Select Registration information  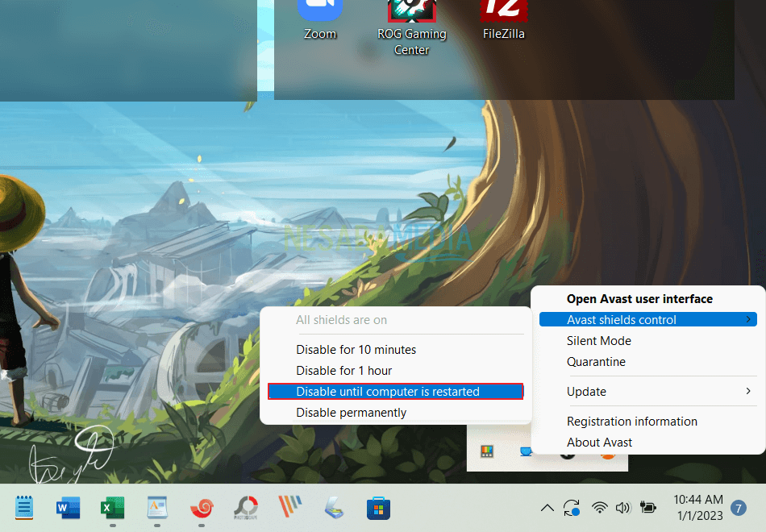pyautogui.click(x=632, y=422)
